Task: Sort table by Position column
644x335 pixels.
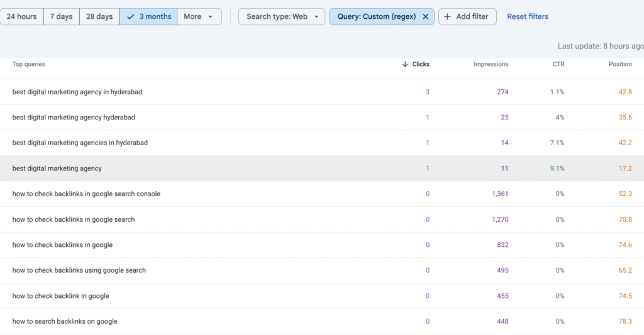Action: click(620, 64)
